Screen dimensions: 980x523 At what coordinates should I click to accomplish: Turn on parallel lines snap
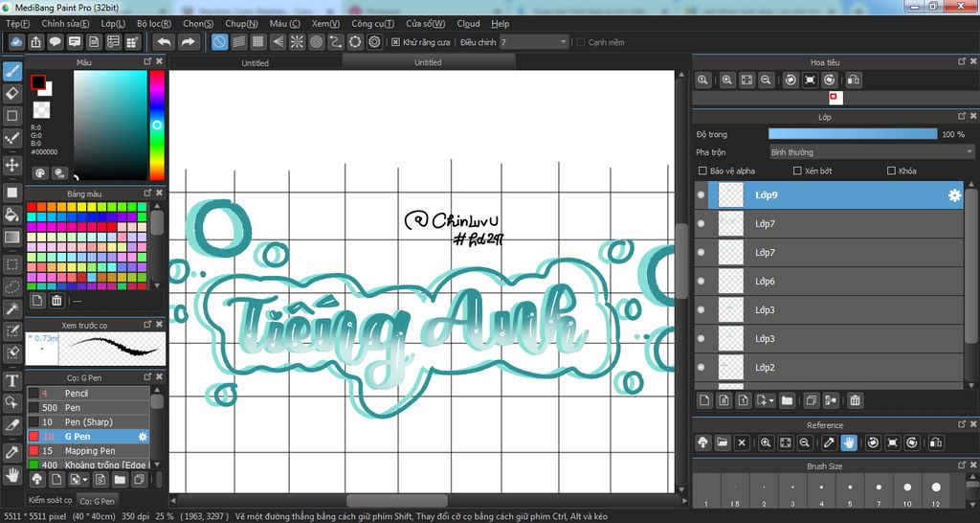[x=238, y=42]
